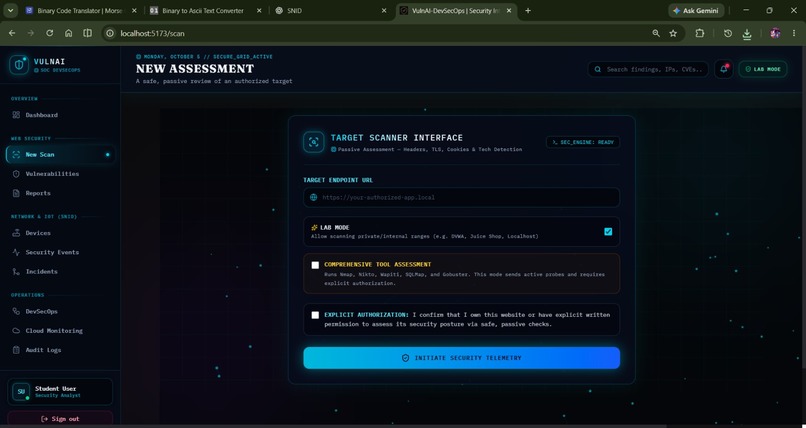
Task: Click the Dashboard grid icon
Action: [x=16, y=115]
